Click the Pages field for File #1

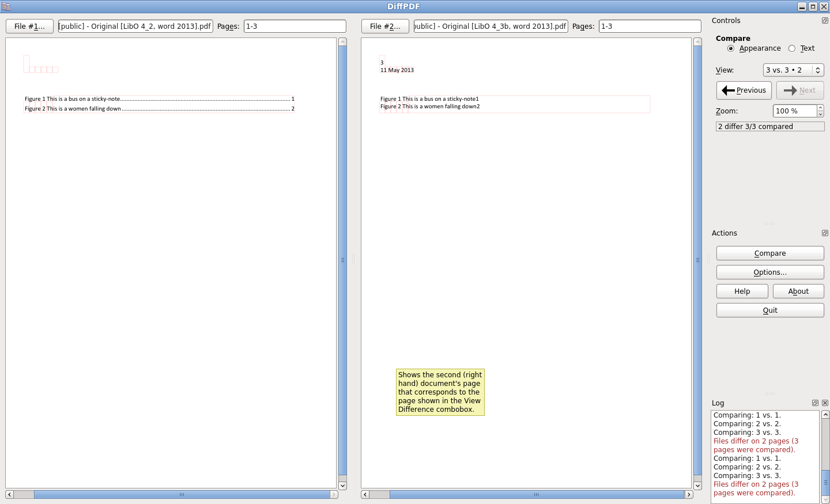[x=295, y=26]
